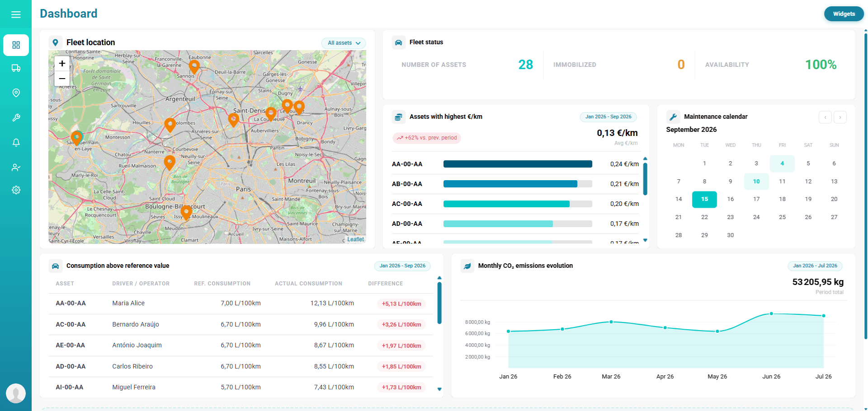Click the Bernardo Araújo driver name
This screenshot has width=868, height=411.
[136, 324]
